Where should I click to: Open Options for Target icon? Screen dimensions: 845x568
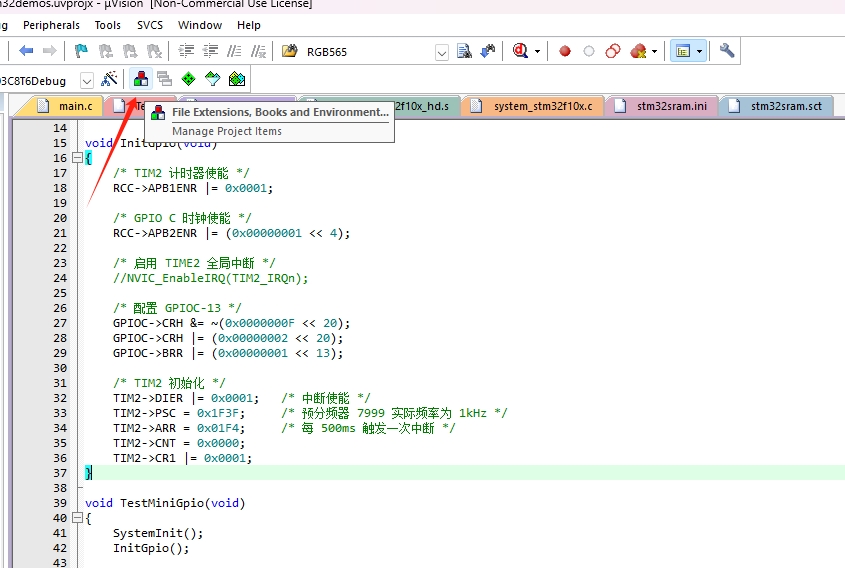[x=109, y=79]
